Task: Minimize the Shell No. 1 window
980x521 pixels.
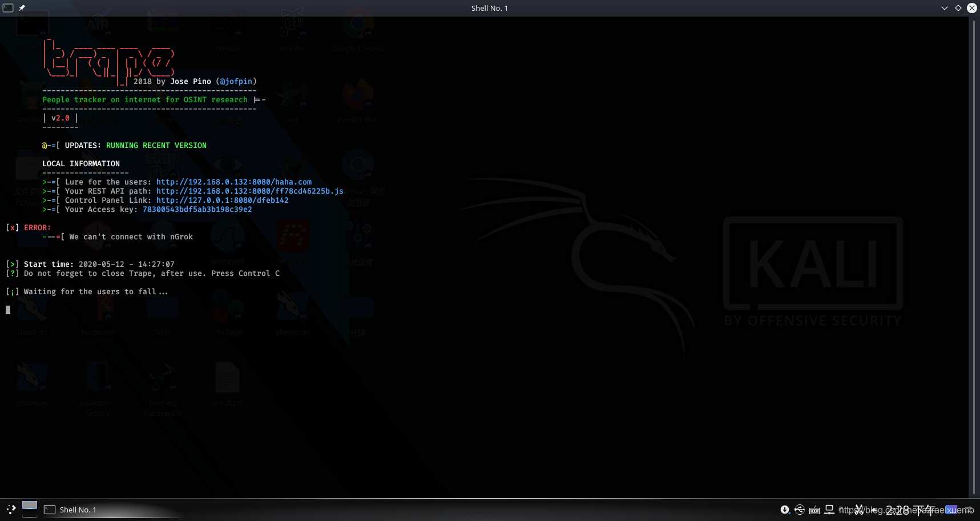Action: (945, 8)
